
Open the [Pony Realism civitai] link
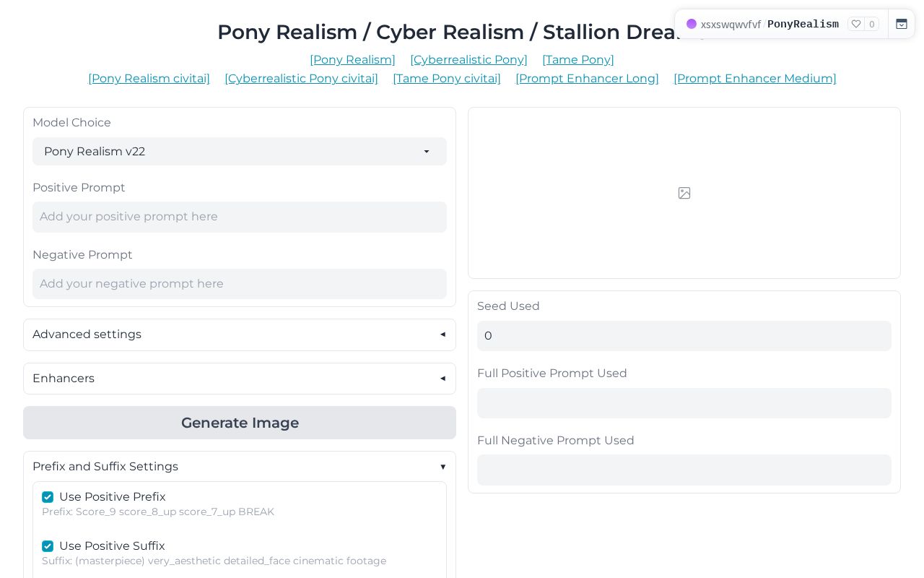(x=149, y=79)
